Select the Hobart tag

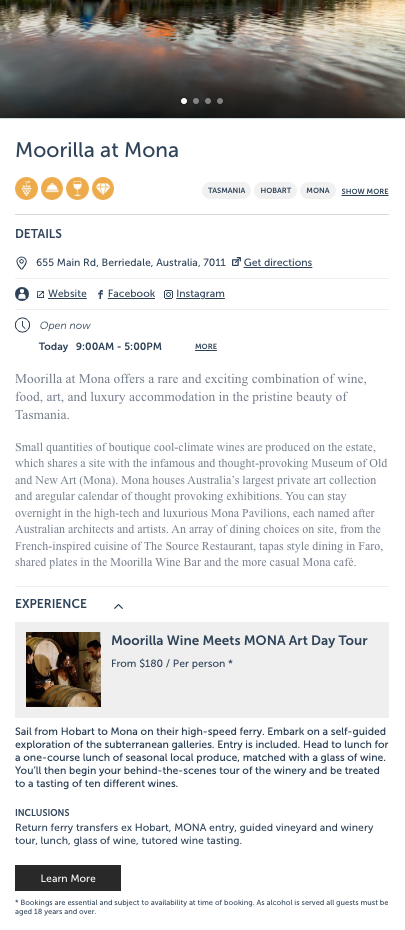(275, 190)
